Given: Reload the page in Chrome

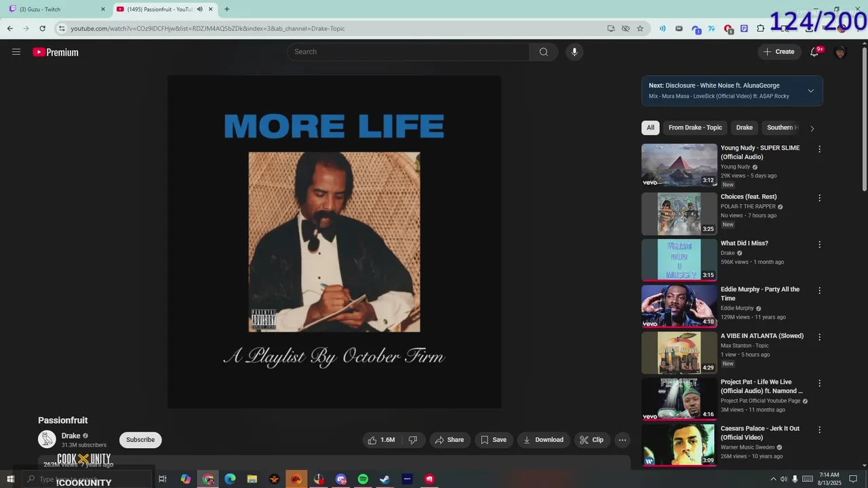Looking at the screenshot, I should pyautogui.click(x=42, y=28).
